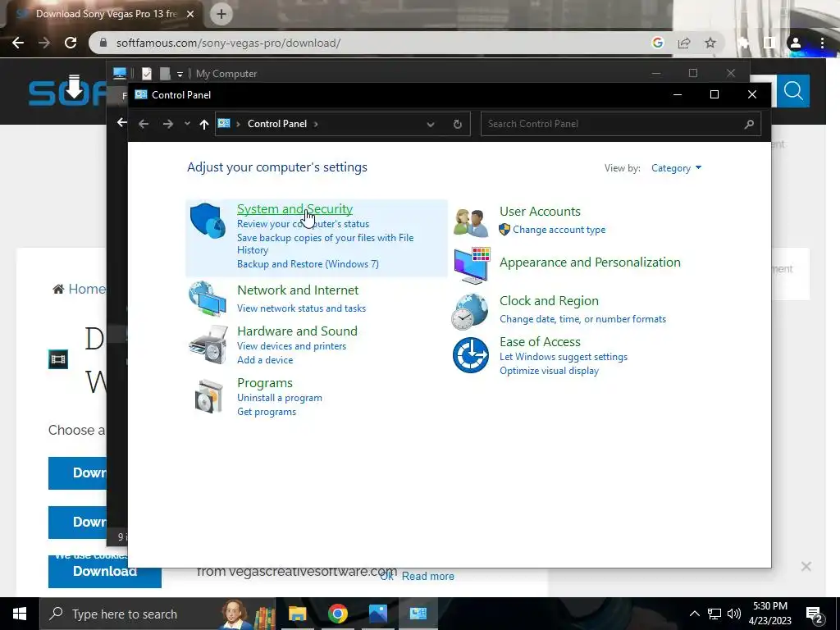Click the Ease of Access icon

pyautogui.click(x=470, y=354)
